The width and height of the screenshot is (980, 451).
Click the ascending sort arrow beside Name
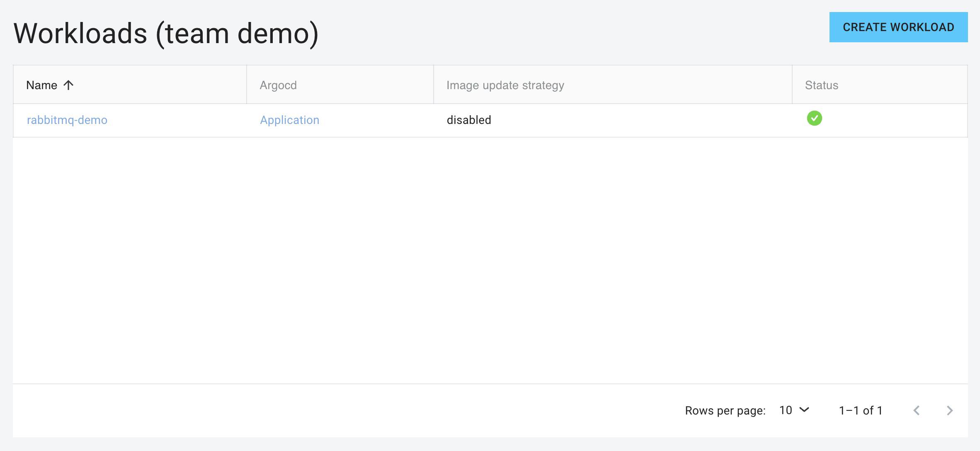coord(69,85)
